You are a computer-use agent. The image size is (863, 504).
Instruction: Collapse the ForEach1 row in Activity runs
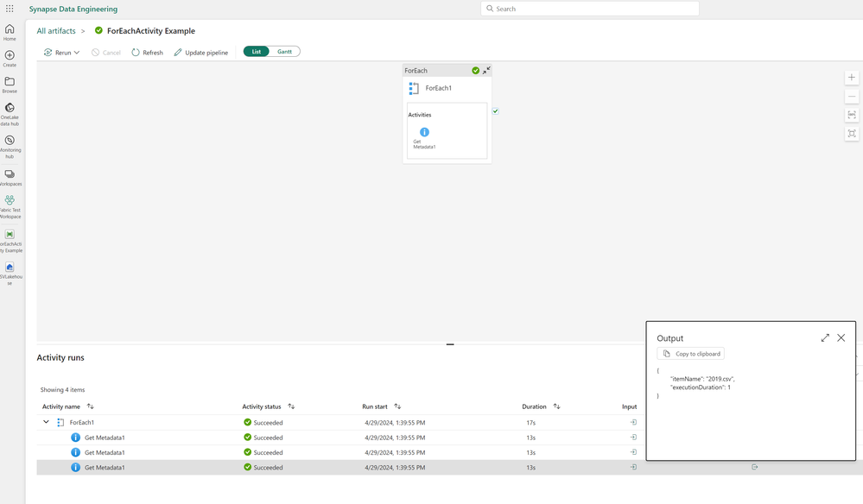47,422
